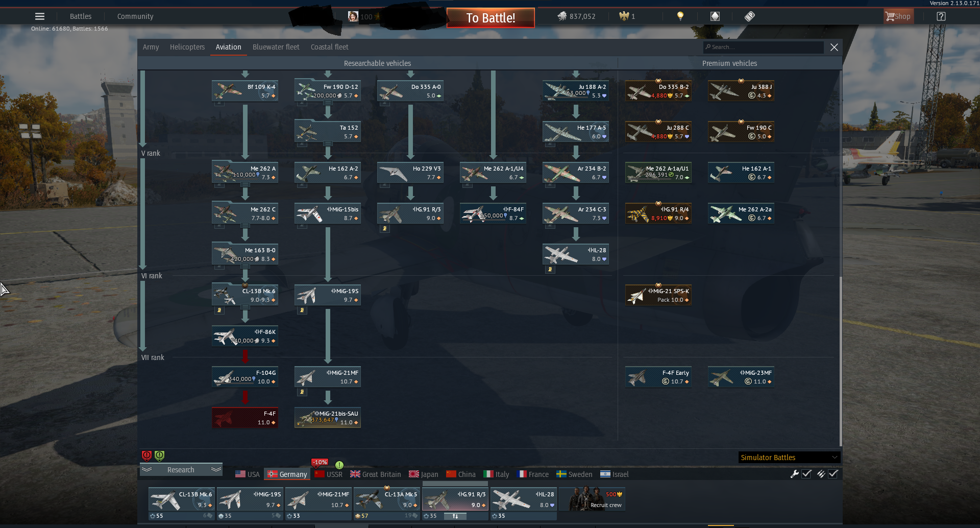Open the Simulator Battles mode dropdown
980x528 pixels.
coord(789,458)
